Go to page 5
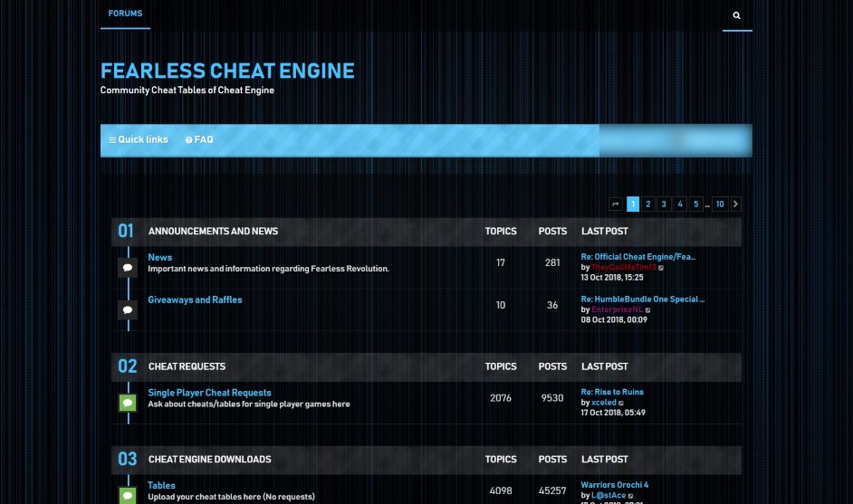853x504 pixels. 695,204
